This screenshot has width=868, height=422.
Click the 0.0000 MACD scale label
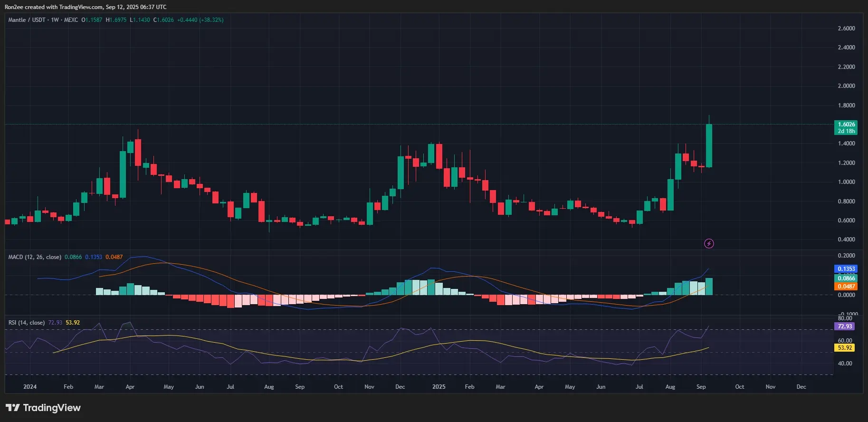[x=846, y=295]
